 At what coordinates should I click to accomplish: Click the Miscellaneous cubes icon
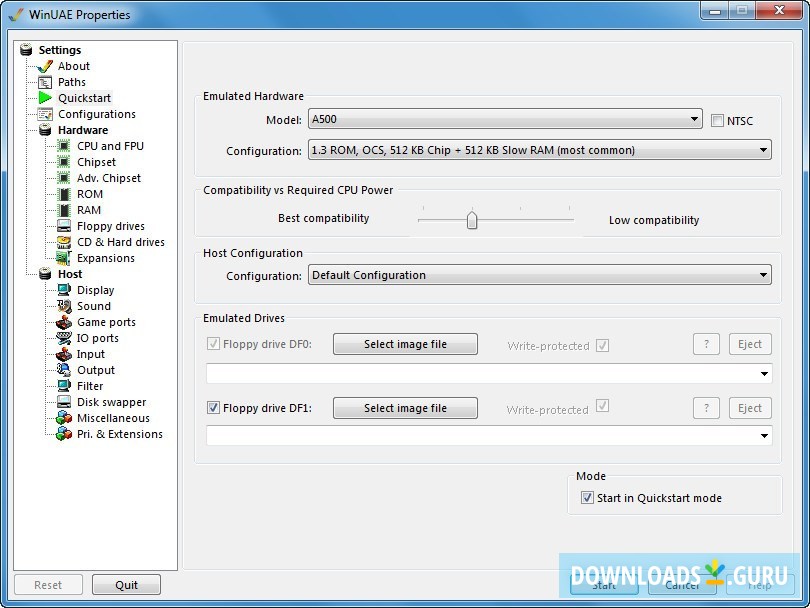click(64, 418)
